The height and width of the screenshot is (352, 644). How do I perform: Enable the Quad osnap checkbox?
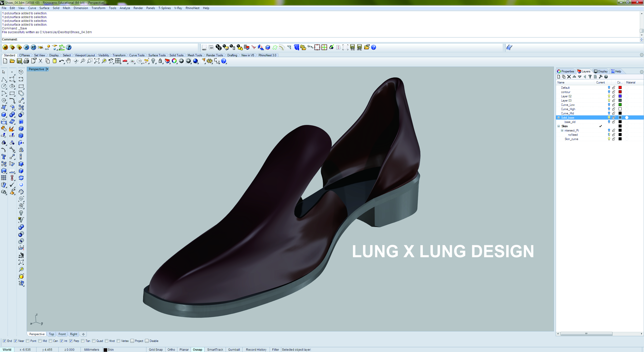pyautogui.click(x=94, y=341)
